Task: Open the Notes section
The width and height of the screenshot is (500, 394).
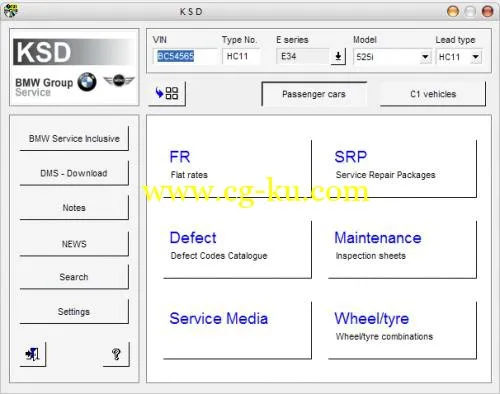Action: tap(74, 208)
